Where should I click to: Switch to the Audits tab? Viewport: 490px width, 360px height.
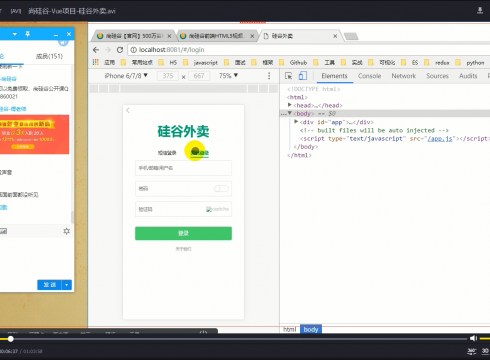pos(468,76)
